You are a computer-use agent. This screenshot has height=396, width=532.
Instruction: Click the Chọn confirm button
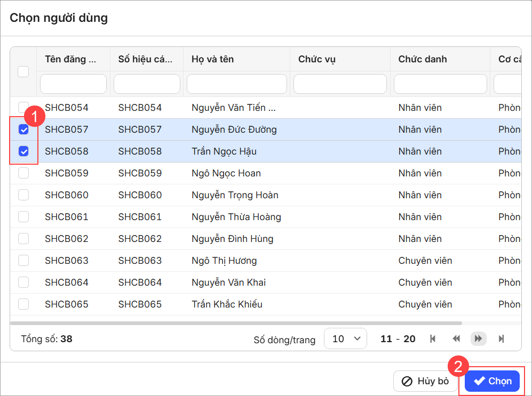pos(492,381)
